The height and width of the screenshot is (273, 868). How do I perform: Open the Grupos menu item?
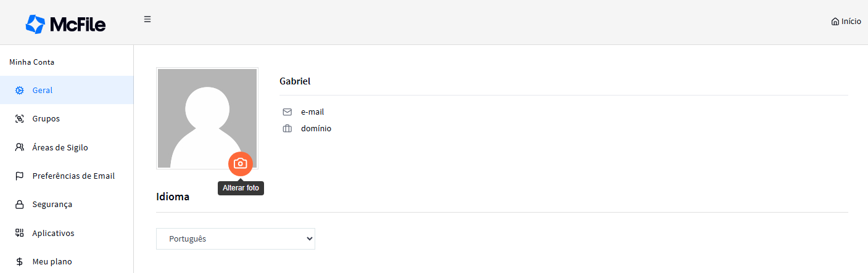pyautogui.click(x=67, y=119)
